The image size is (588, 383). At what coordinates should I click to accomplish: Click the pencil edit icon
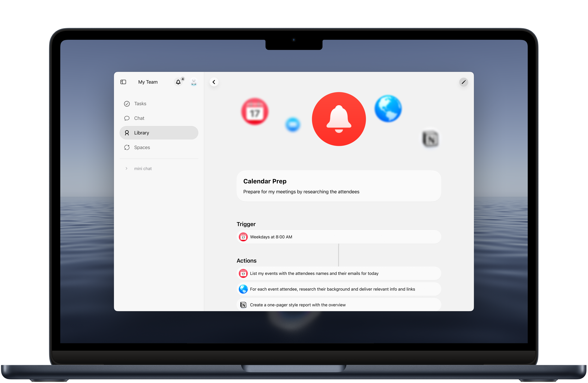[x=463, y=82]
